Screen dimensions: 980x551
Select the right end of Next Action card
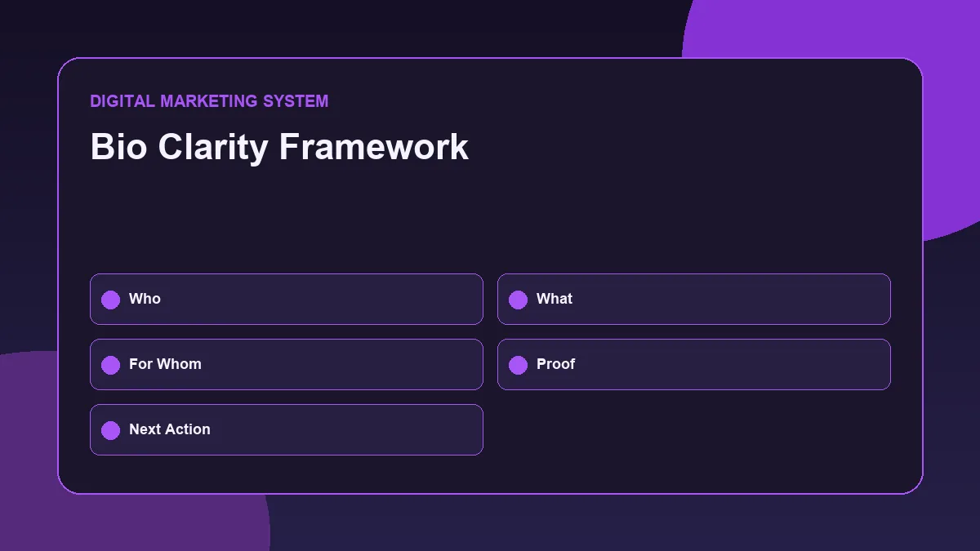coord(457,429)
